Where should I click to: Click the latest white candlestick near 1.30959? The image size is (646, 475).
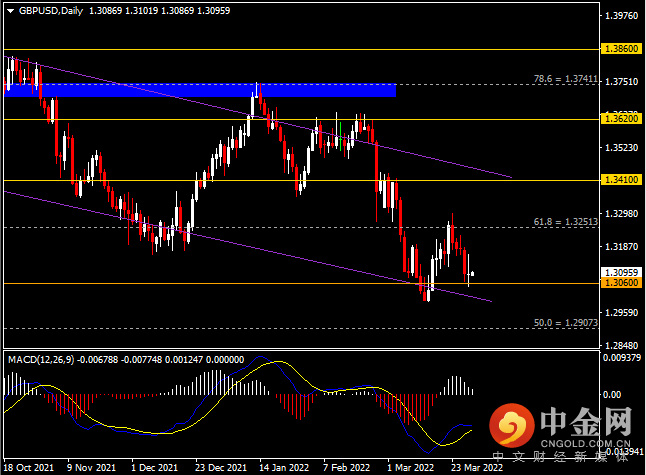point(473,274)
